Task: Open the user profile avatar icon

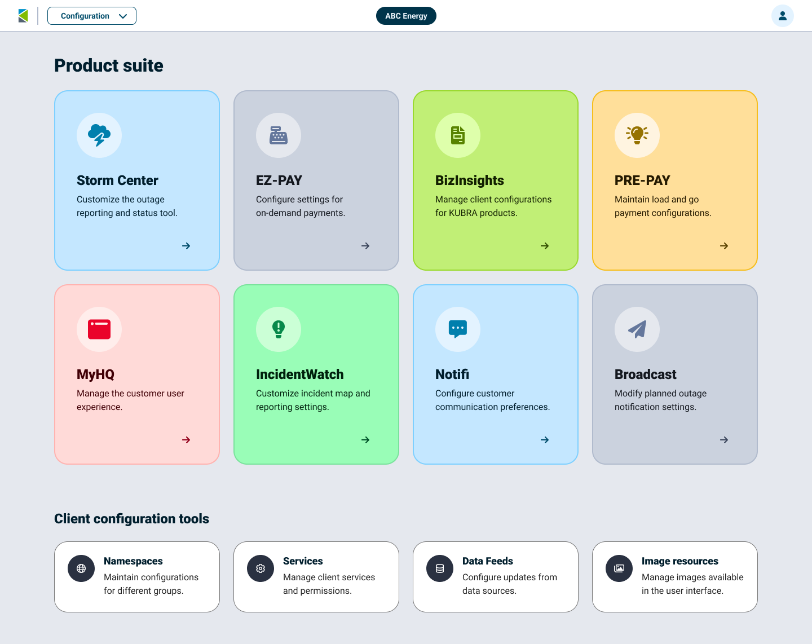Action: pyautogui.click(x=783, y=16)
